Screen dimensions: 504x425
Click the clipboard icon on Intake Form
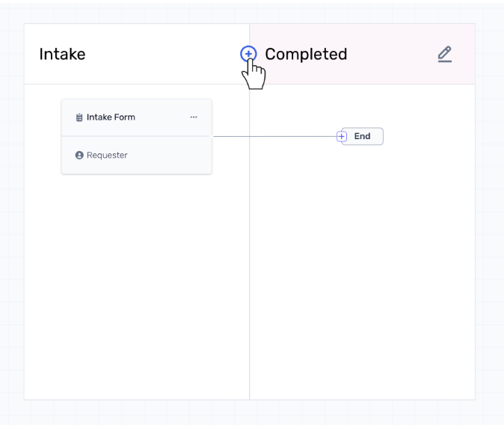(x=79, y=117)
